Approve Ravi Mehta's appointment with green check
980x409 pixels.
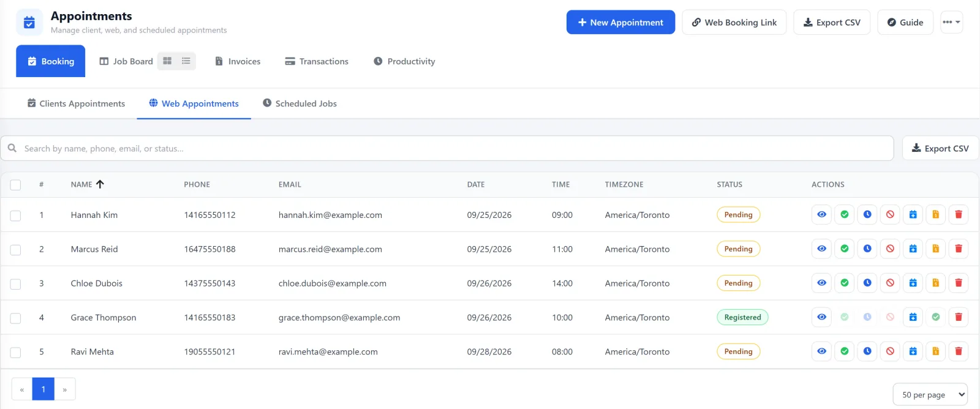click(x=845, y=352)
